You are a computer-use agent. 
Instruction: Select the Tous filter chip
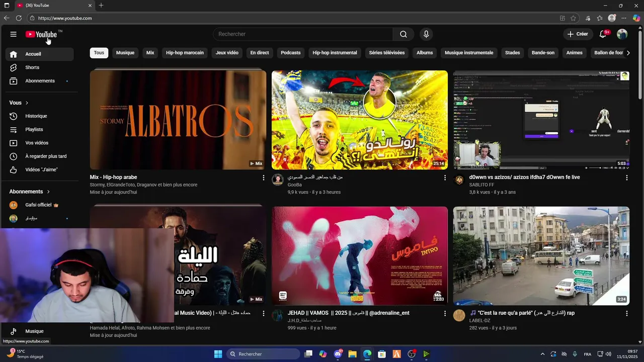[x=99, y=53]
